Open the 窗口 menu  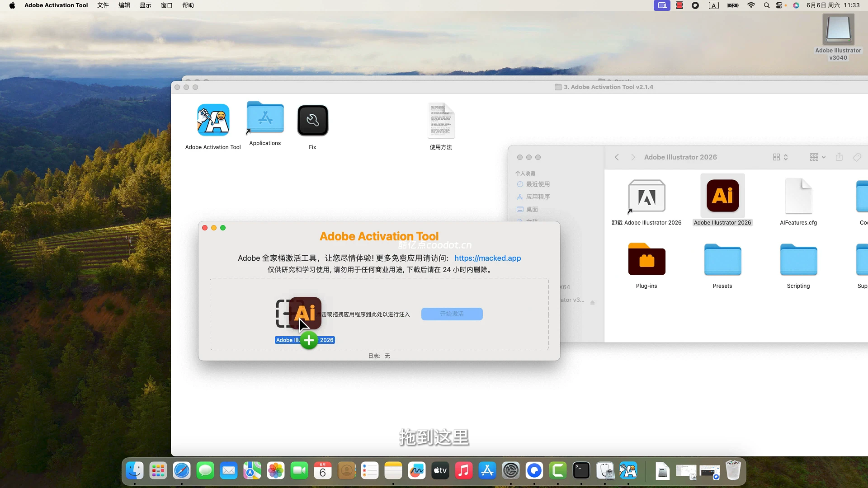pos(167,5)
